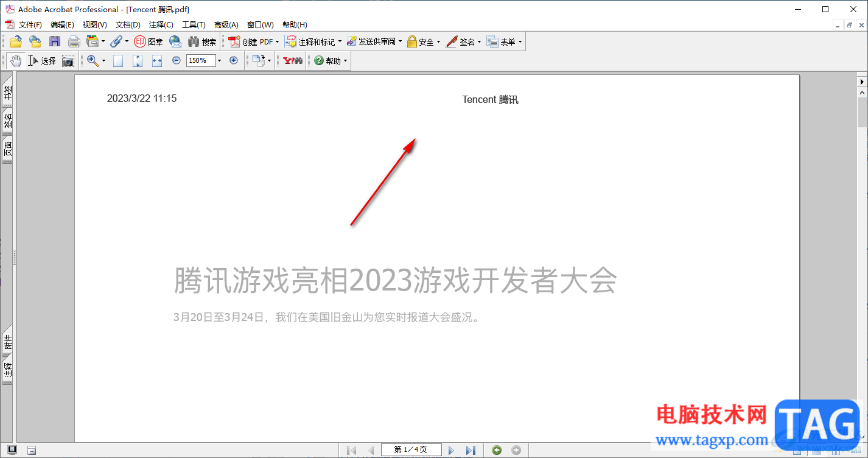Click the Open file folder icon

[x=15, y=41]
